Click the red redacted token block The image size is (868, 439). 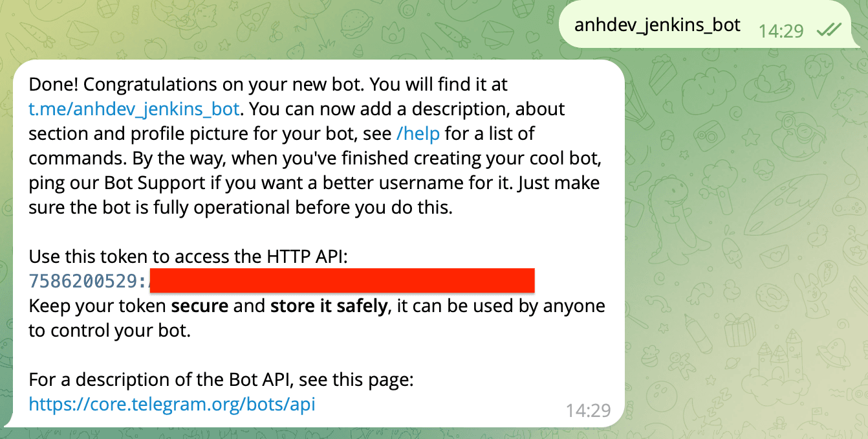342,281
